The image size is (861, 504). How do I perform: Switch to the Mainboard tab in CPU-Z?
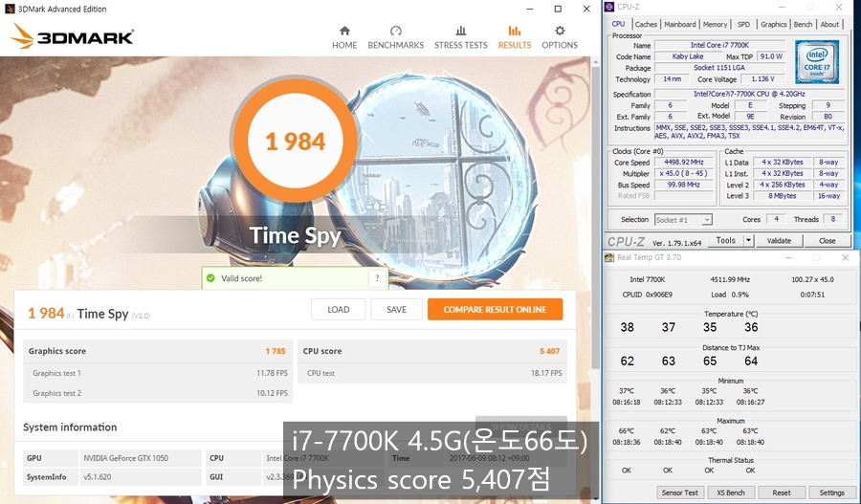[x=680, y=24]
